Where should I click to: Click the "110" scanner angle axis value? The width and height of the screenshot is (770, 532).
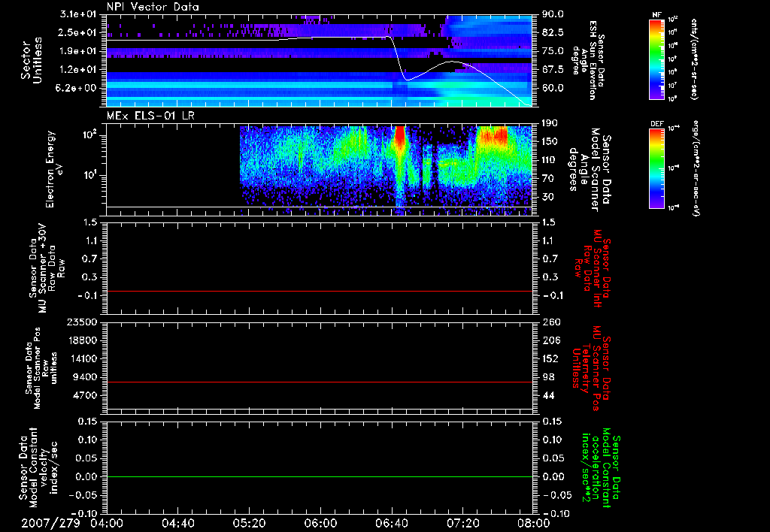(550, 160)
